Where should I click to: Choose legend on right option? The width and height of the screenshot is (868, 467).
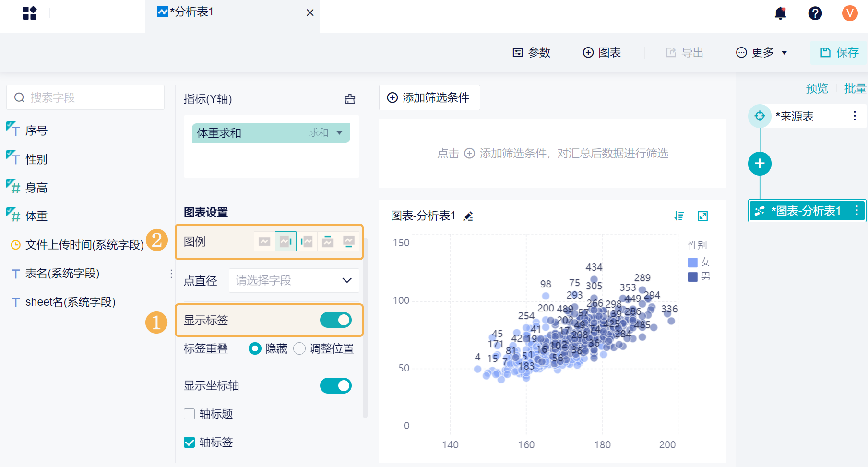point(285,241)
